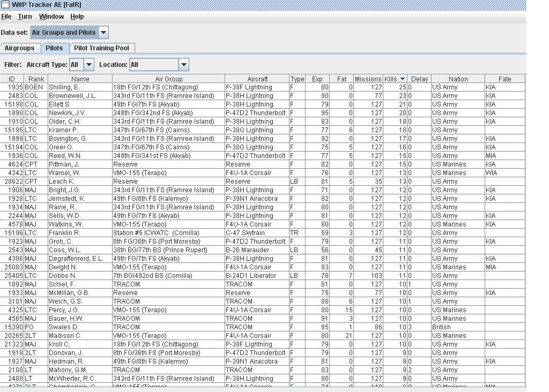Select 'Newkirk, J.V.' pilot entry
The height and width of the screenshot is (392, 549).
click(80, 113)
